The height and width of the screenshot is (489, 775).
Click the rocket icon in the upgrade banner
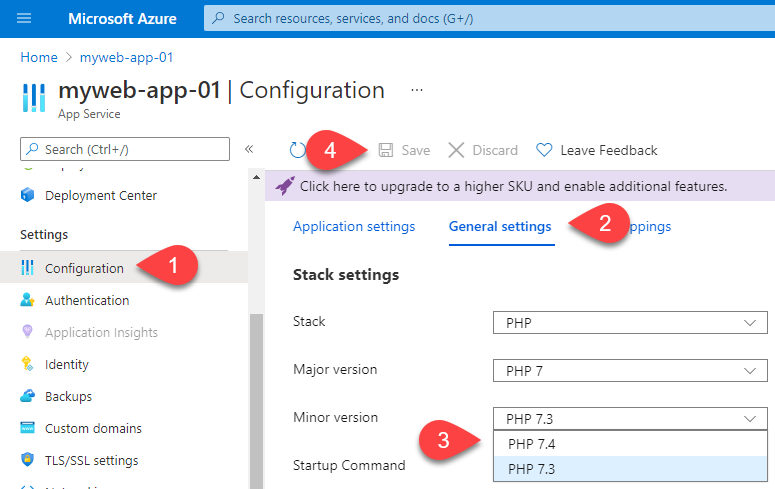(x=285, y=186)
